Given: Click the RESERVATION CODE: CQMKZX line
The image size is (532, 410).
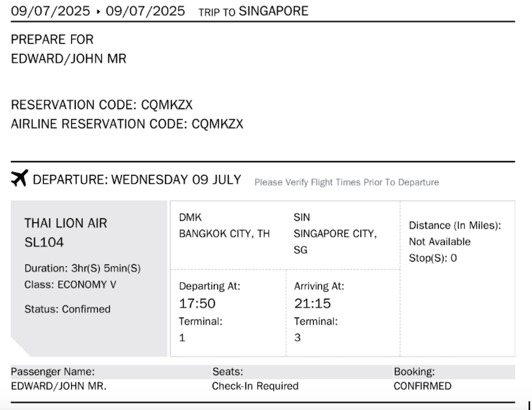Looking at the screenshot, I should [x=102, y=105].
